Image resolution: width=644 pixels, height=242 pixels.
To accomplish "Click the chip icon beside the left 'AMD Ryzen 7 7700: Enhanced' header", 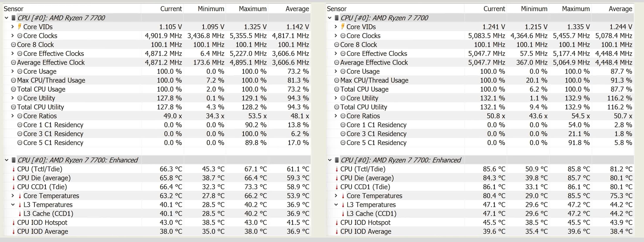I will (14, 160).
